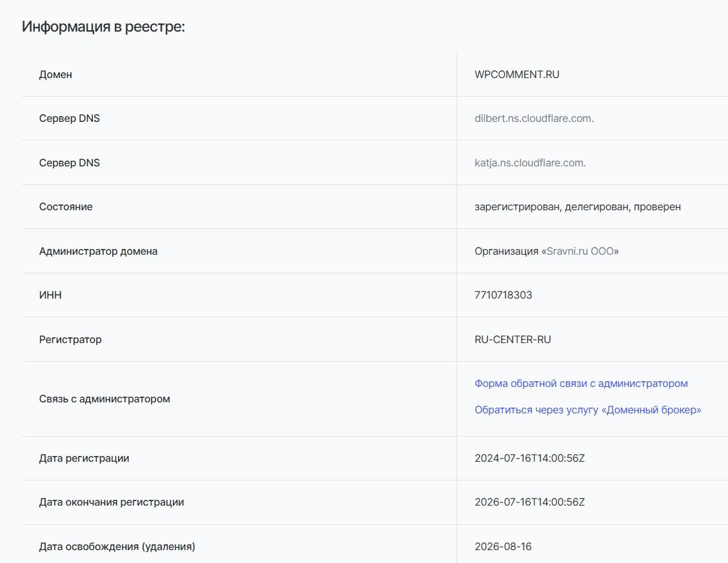Click the "Администратор домена" row label
The image size is (728, 563).
(x=98, y=252)
